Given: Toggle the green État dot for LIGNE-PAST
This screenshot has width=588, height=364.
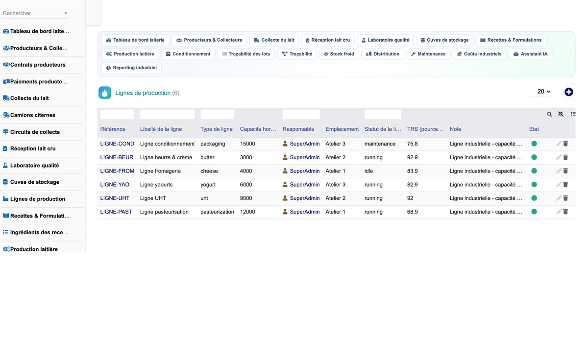Looking at the screenshot, I should [534, 212].
